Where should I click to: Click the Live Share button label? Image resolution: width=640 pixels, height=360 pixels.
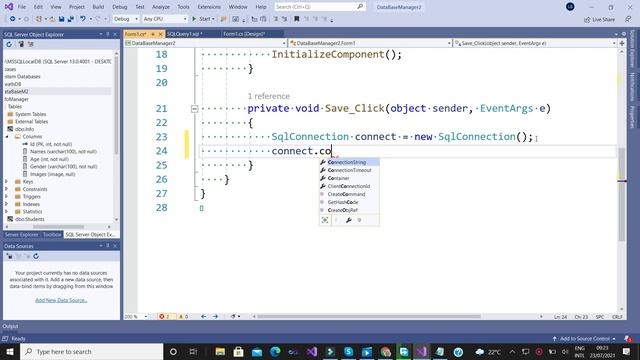tap(603, 19)
